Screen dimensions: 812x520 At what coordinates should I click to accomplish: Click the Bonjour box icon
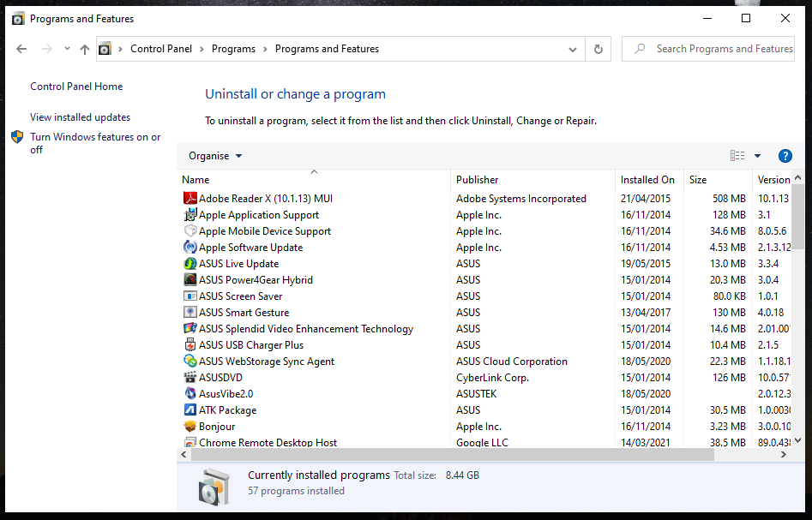pos(190,427)
